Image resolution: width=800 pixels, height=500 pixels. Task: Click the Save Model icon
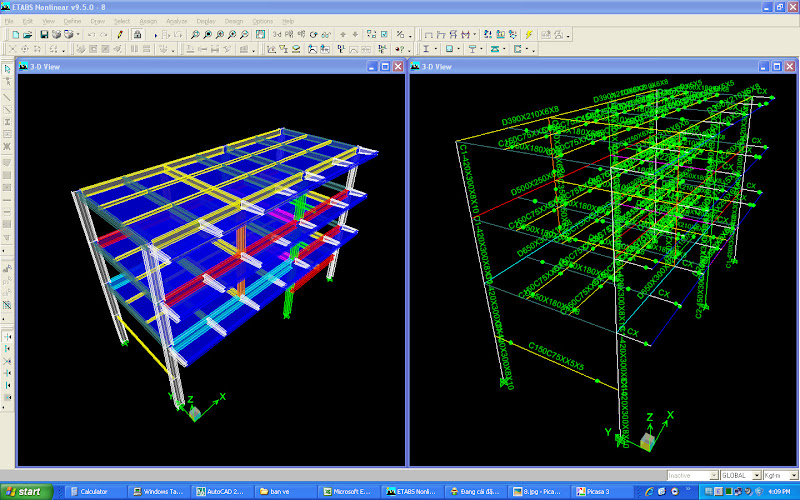pyautogui.click(x=44, y=34)
